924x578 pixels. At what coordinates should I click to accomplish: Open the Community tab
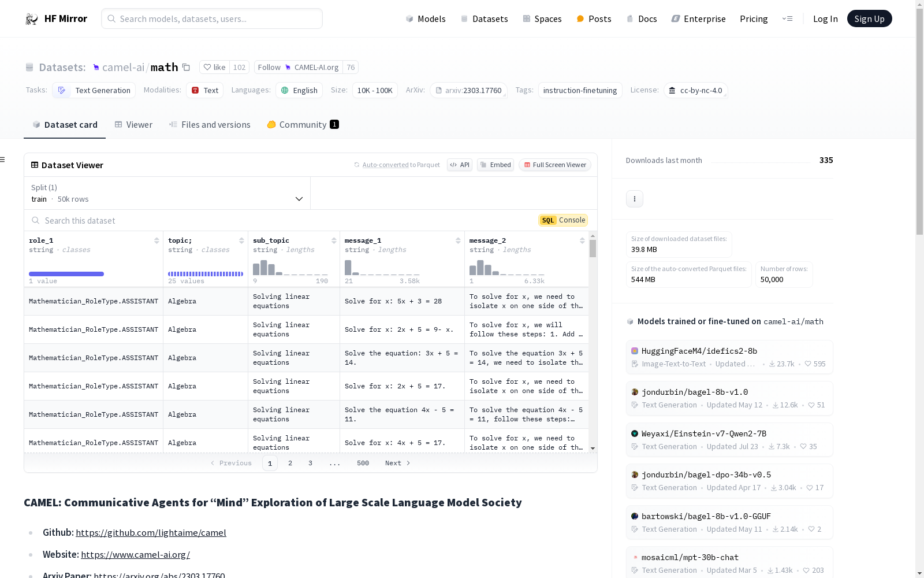303,125
